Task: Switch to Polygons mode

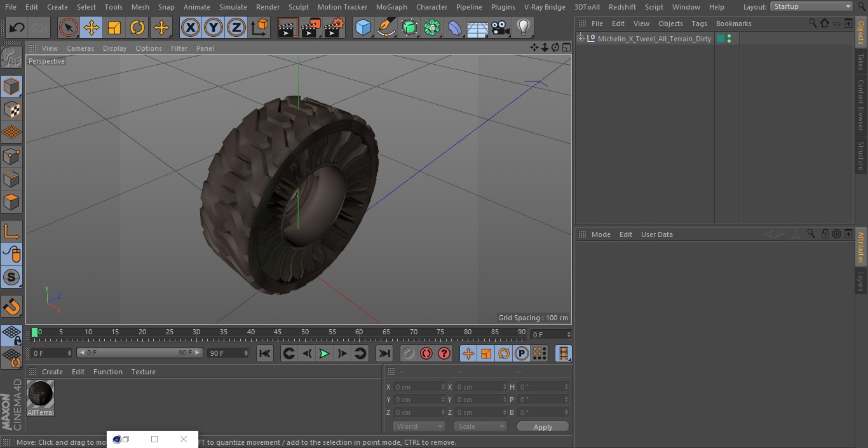Action: 11,202
